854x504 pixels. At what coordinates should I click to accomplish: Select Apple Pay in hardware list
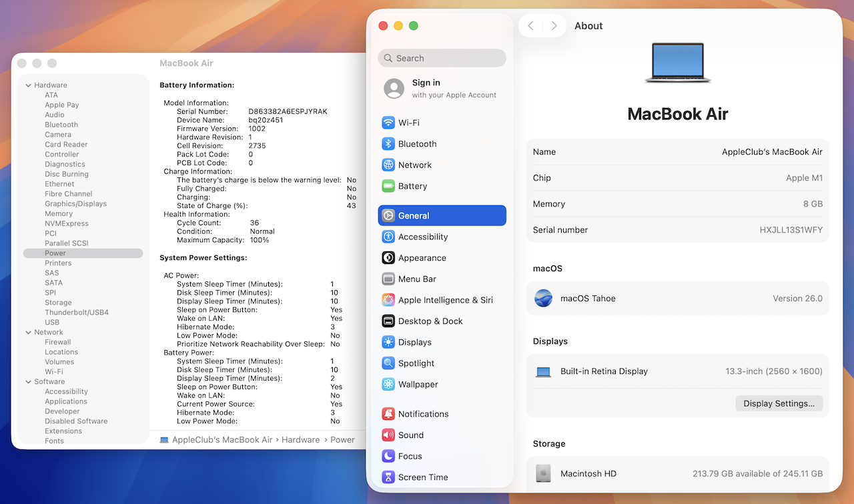click(x=62, y=105)
